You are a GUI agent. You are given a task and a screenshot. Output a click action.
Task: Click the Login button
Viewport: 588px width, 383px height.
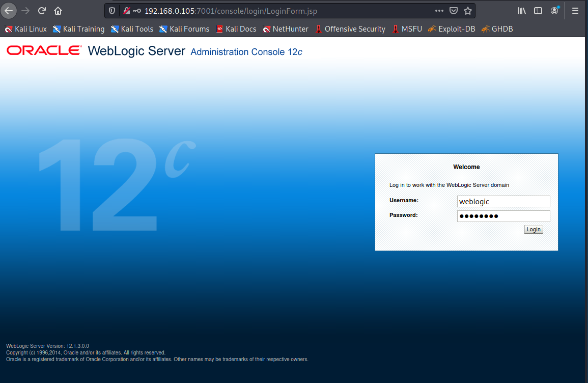[533, 229]
